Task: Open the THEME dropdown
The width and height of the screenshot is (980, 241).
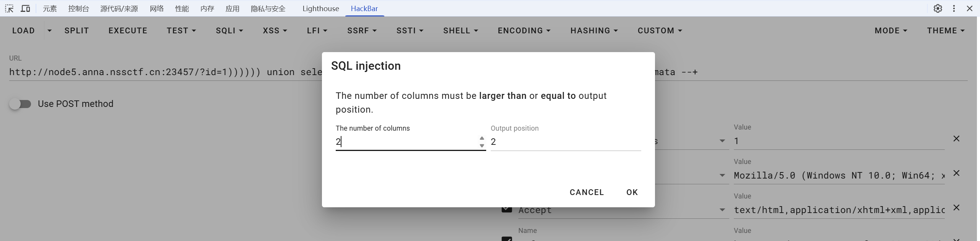Action: [946, 31]
